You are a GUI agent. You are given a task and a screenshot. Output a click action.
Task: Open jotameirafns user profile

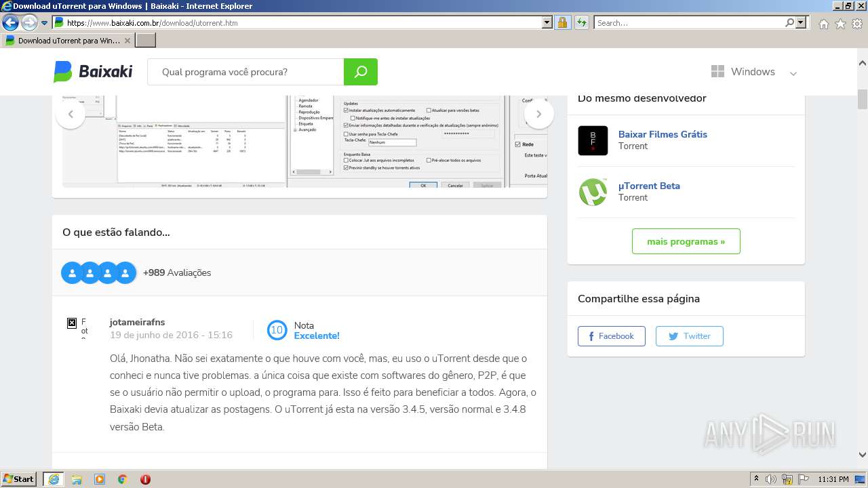click(137, 323)
